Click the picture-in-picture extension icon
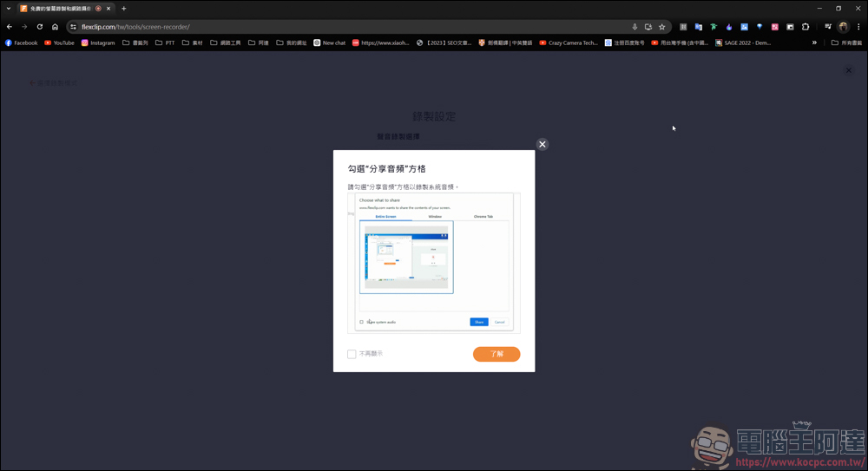This screenshot has width=868, height=471. point(790,27)
